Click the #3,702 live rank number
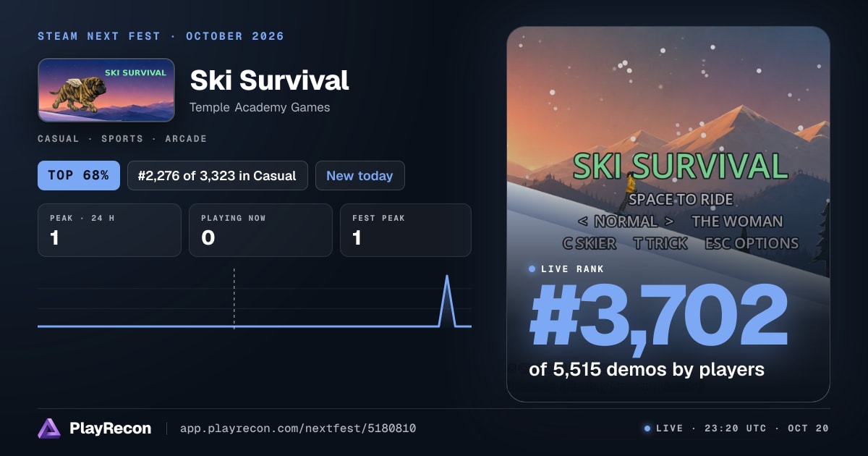 click(x=658, y=316)
